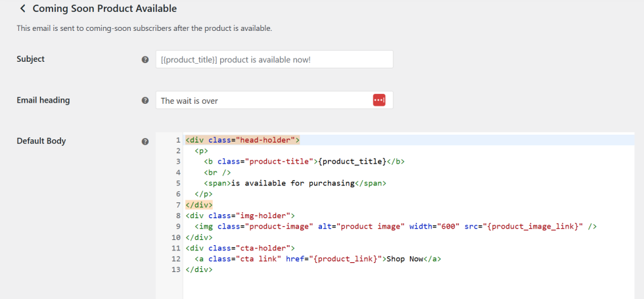The height and width of the screenshot is (299, 644).
Task: Focus the Subject input field
Action: 274,59
